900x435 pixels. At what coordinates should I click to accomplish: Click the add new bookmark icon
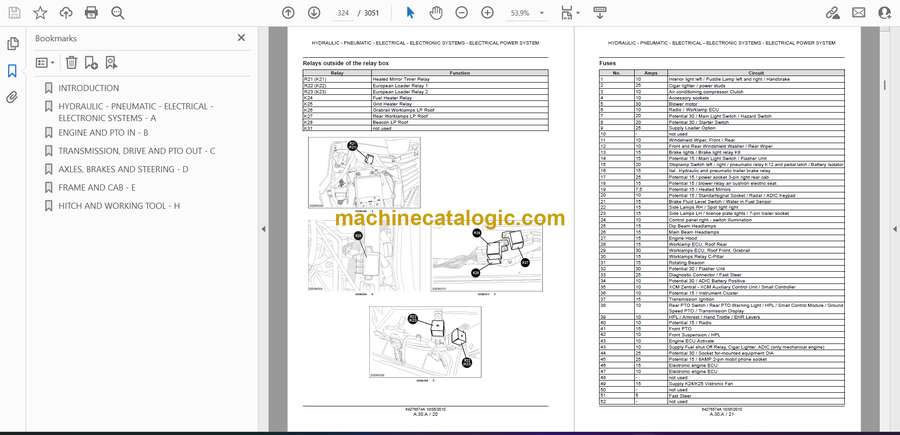coord(91,63)
